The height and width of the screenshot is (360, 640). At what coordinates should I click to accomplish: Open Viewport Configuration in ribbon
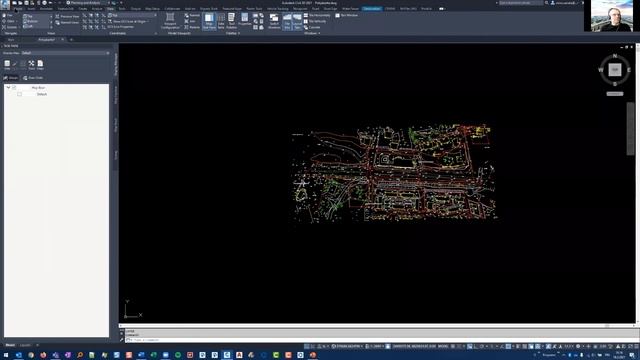coord(170,20)
